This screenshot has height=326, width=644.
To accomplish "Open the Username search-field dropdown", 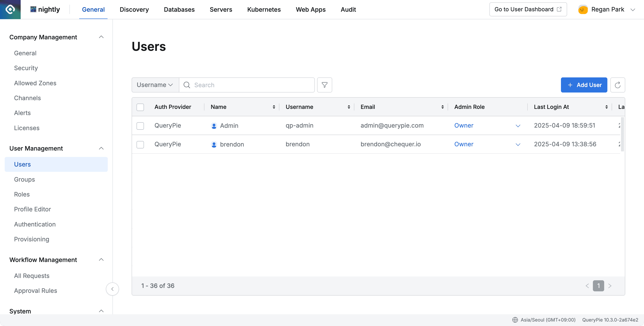I will (155, 85).
